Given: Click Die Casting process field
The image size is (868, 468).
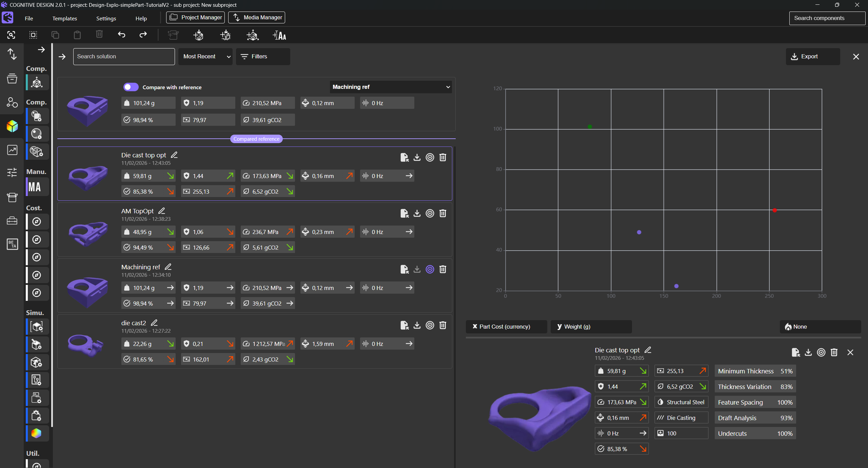Looking at the screenshot, I should [681, 418].
